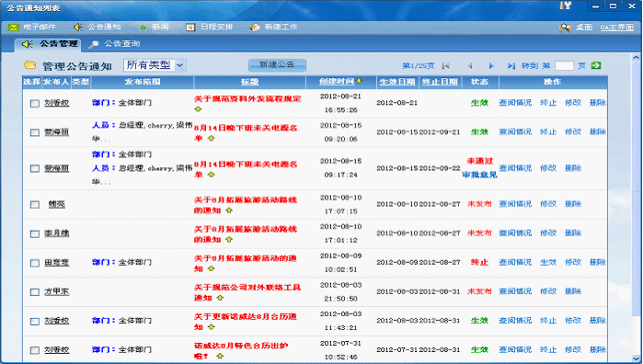Open title 关于规范公司对外联络工具通知
643x364 pixels.
(x=247, y=292)
